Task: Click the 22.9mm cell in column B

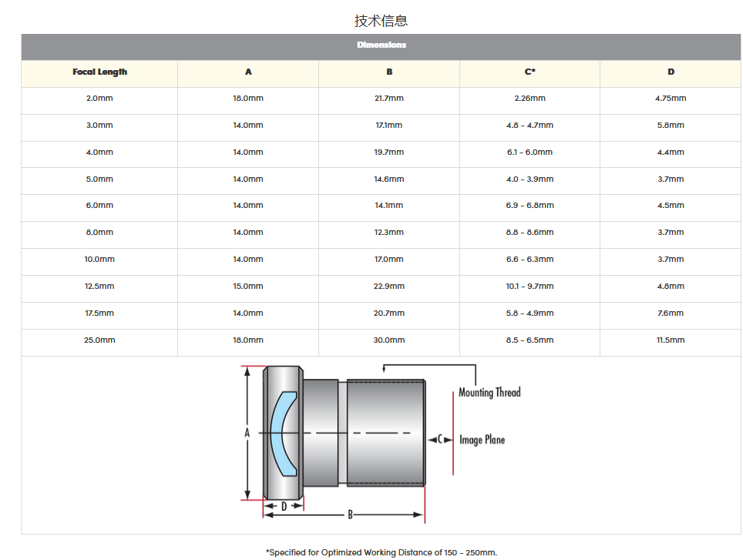Action: pos(388,287)
